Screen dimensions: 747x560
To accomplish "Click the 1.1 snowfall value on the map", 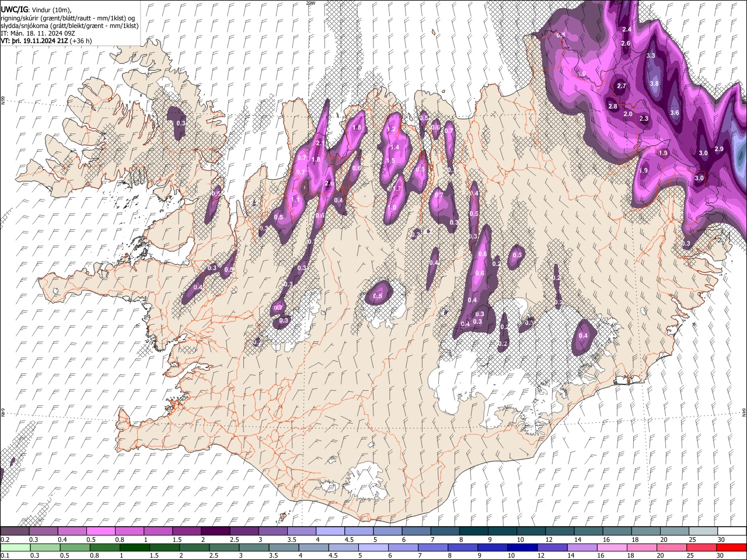I will (295, 199).
